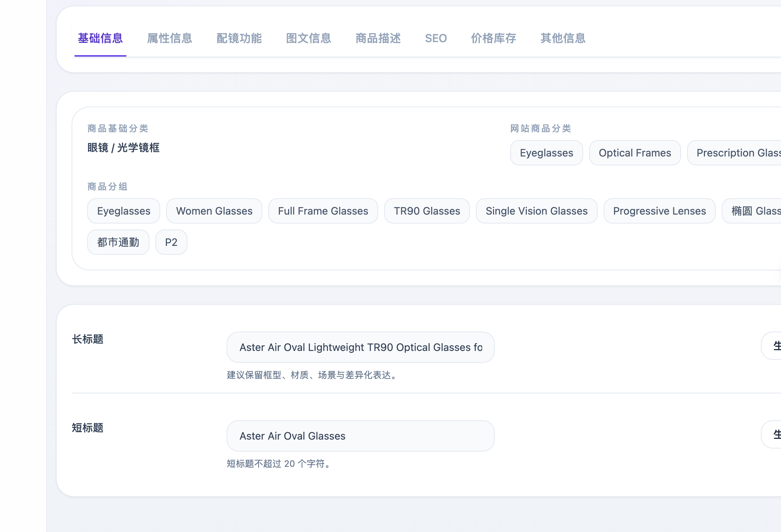Click the 短标题 field label
The width and height of the screenshot is (781, 532).
88,428
